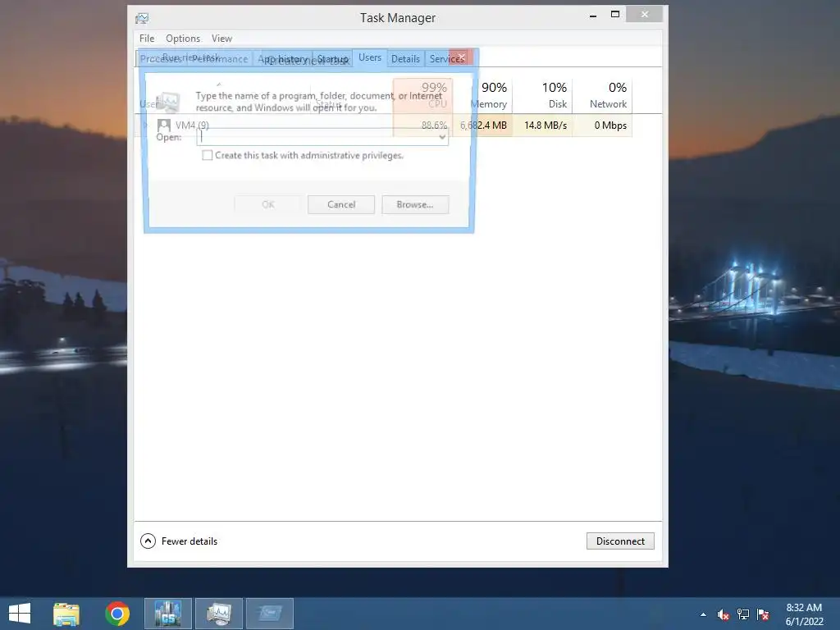
Task: Click the muted speaker volume icon
Action: (x=724, y=614)
